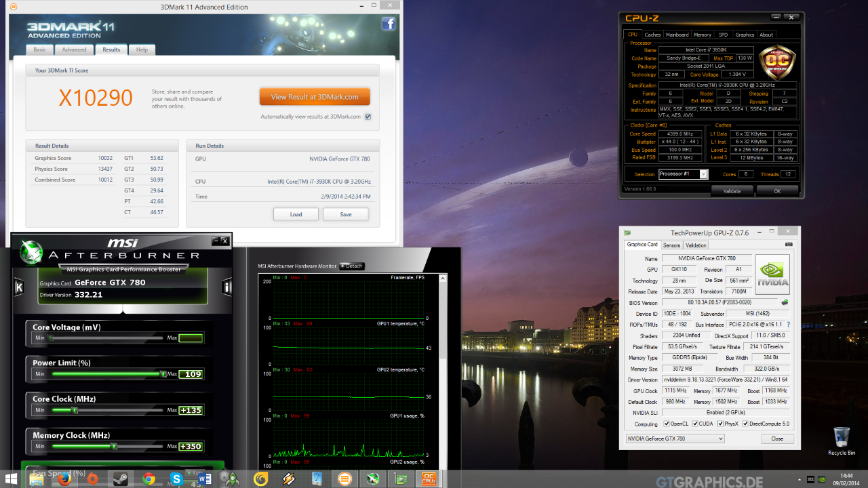This screenshot has width=868, height=488.
Task: Click the Core Voltage slider
Action: 106,338
